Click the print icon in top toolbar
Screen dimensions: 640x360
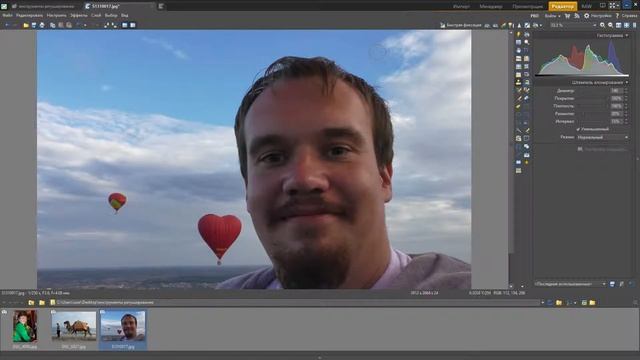point(42,25)
